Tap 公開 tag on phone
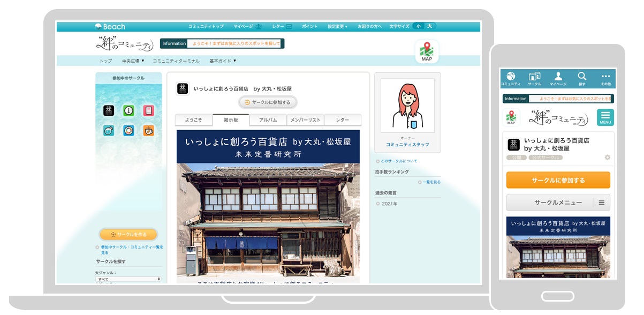The width and height of the screenshot is (644, 315). point(517,157)
